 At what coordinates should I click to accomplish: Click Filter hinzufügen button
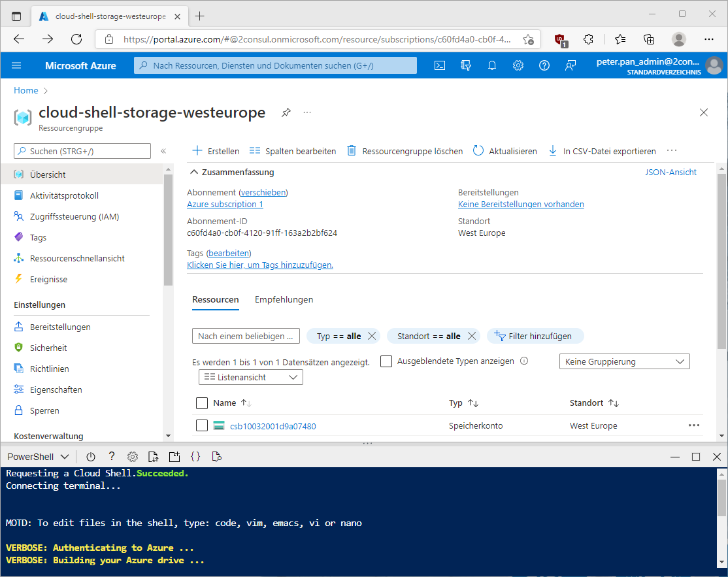[535, 336]
